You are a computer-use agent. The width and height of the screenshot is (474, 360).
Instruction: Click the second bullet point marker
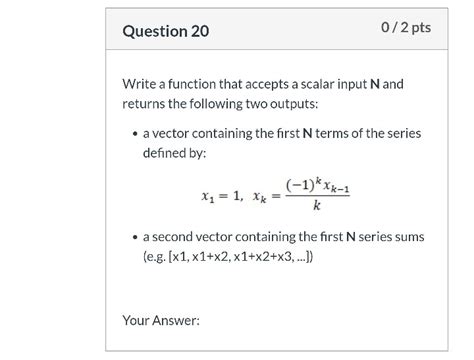click(x=135, y=237)
